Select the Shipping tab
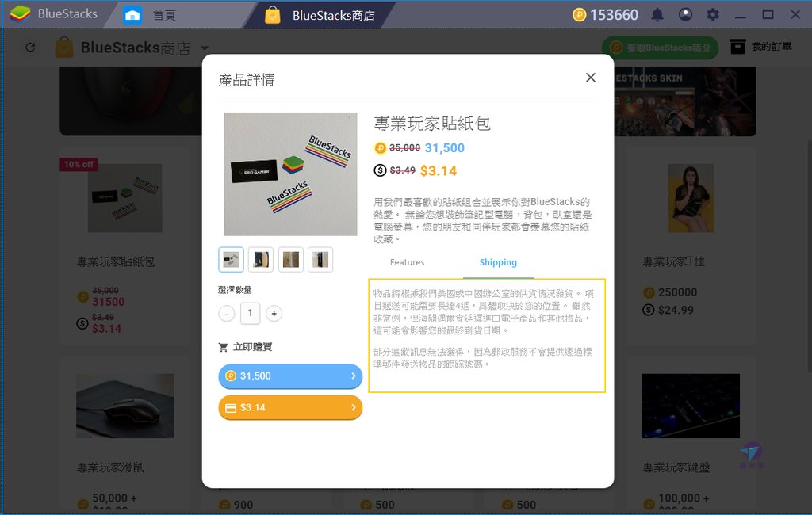Screen dimensions: 812x515 click(x=498, y=262)
